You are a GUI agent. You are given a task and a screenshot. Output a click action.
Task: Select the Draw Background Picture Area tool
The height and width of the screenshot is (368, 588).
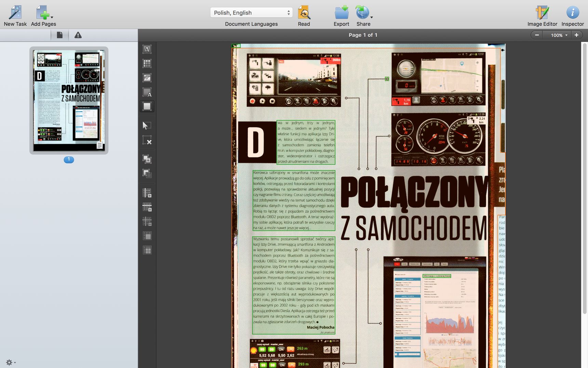[147, 92]
